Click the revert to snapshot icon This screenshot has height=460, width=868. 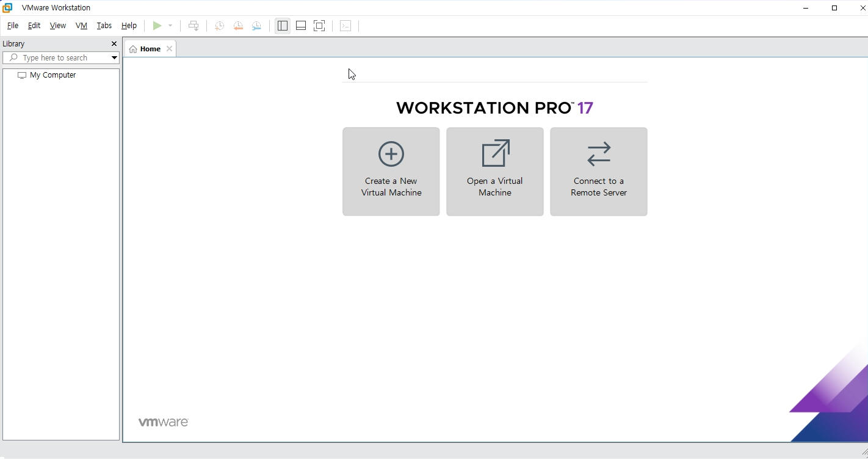point(238,26)
